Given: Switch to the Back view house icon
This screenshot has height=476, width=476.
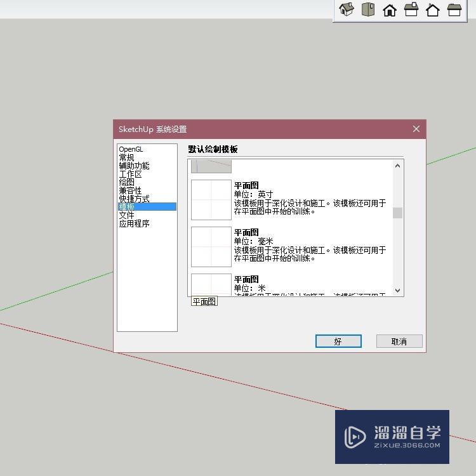Looking at the screenshot, I should (433, 10).
